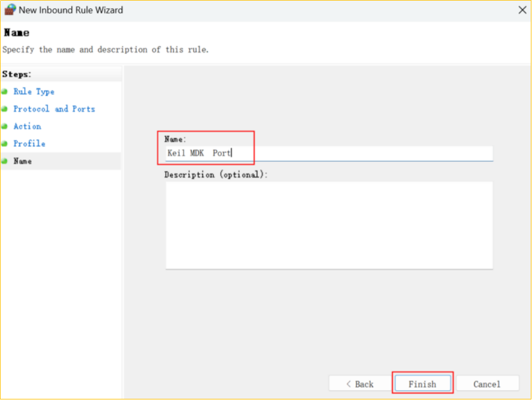This screenshot has width=532, height=400.
Task: Open the Protocol and Ports step
Action: tap(54, 109)
